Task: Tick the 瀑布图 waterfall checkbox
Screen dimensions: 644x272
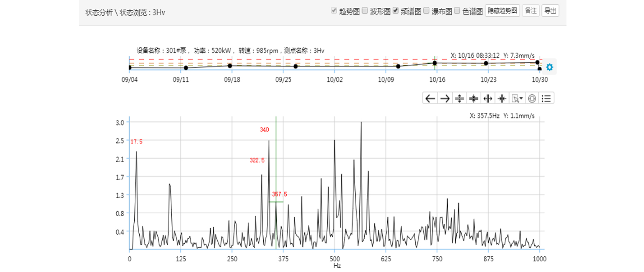Action: pos(426,11)
